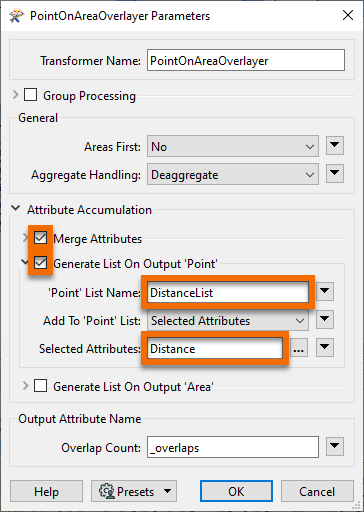The height and width of the screenshot is (512, 364).
Task: Open the Presets menu button
Action: (x=134, y=491)
